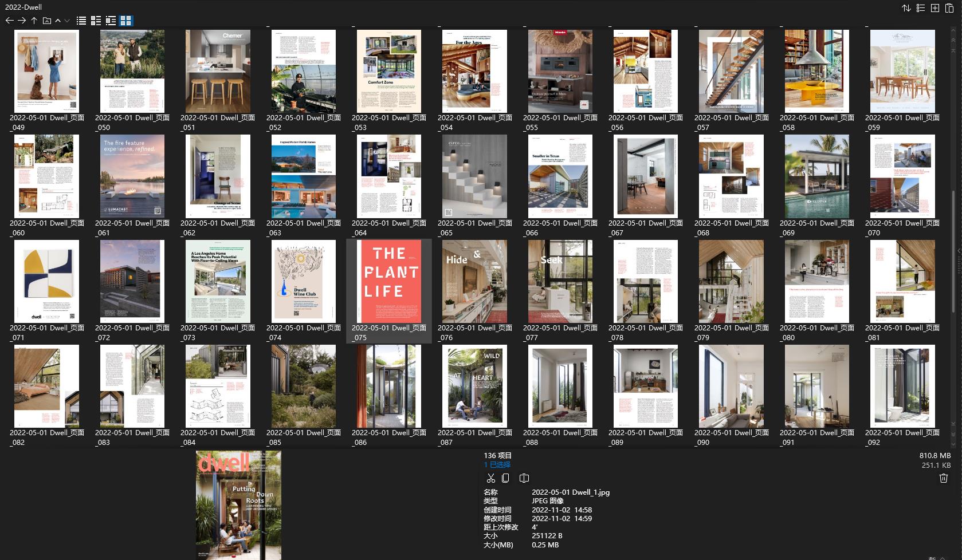The image size is (962, 560).
Task: Cut the selected Dwell image
Action: pyautogui.click(x=491, y=478)
